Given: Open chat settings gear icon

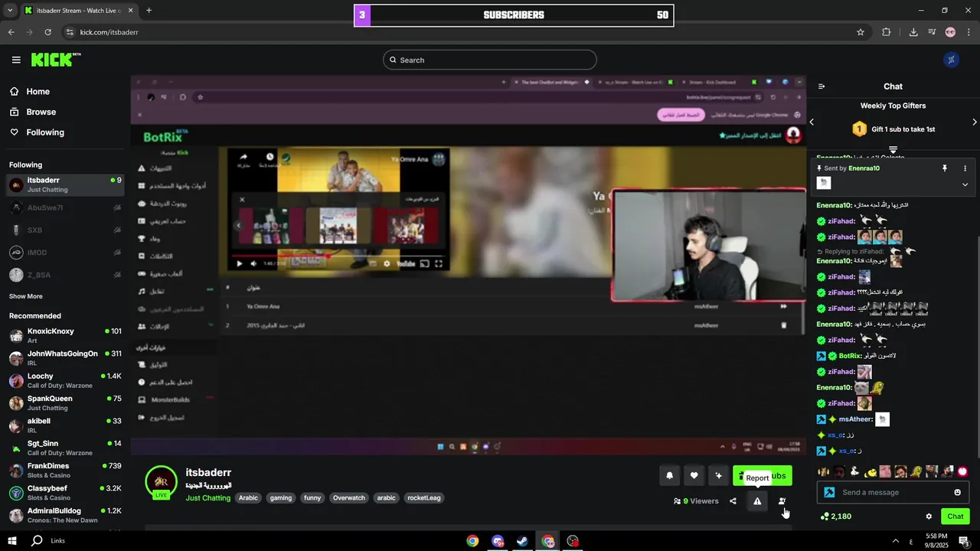Looking at the screenshot, I should pos(929,517).
